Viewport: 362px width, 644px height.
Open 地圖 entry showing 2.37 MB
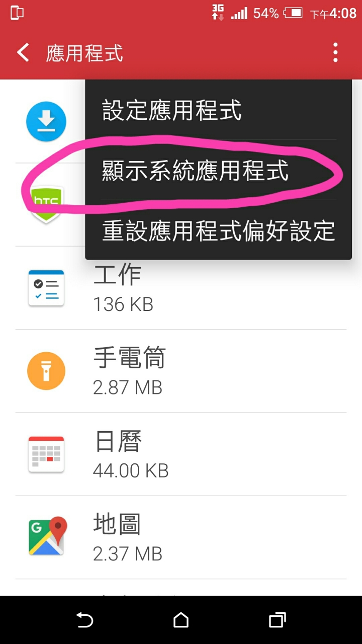click(x=181, y=537)
